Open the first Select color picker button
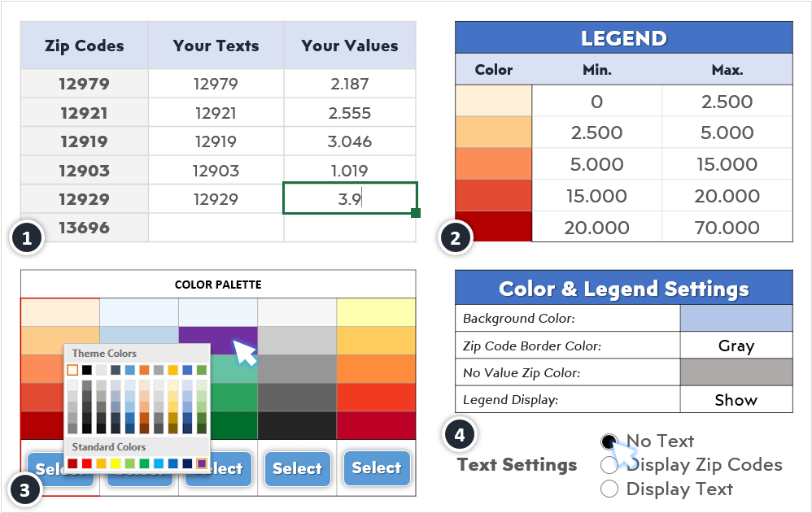This screenshot has width=812, height=513. 60,468
